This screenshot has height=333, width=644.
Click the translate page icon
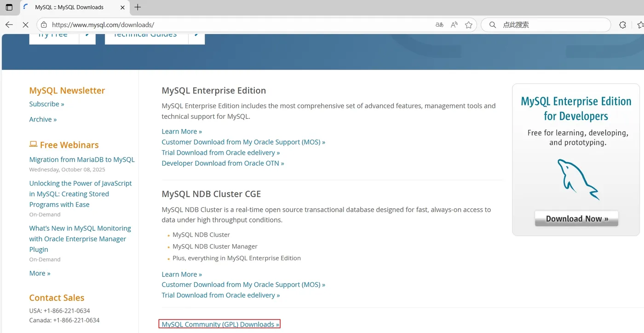point(439,25)
